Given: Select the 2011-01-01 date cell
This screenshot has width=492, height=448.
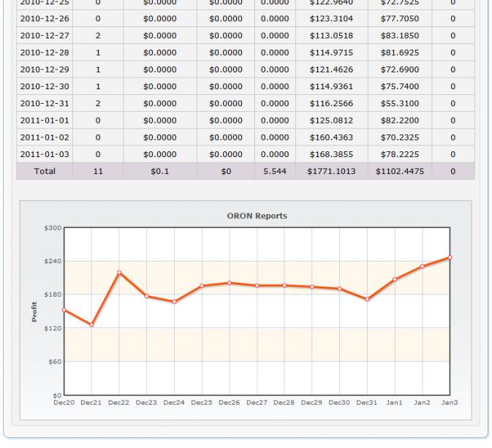Looking at the screenshot, I should [45, 120].
